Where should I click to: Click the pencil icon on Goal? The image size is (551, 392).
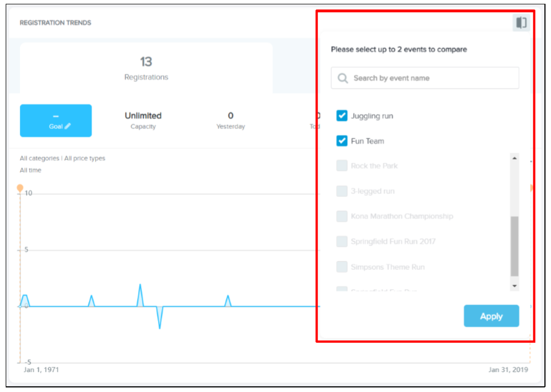pos(68,127)
